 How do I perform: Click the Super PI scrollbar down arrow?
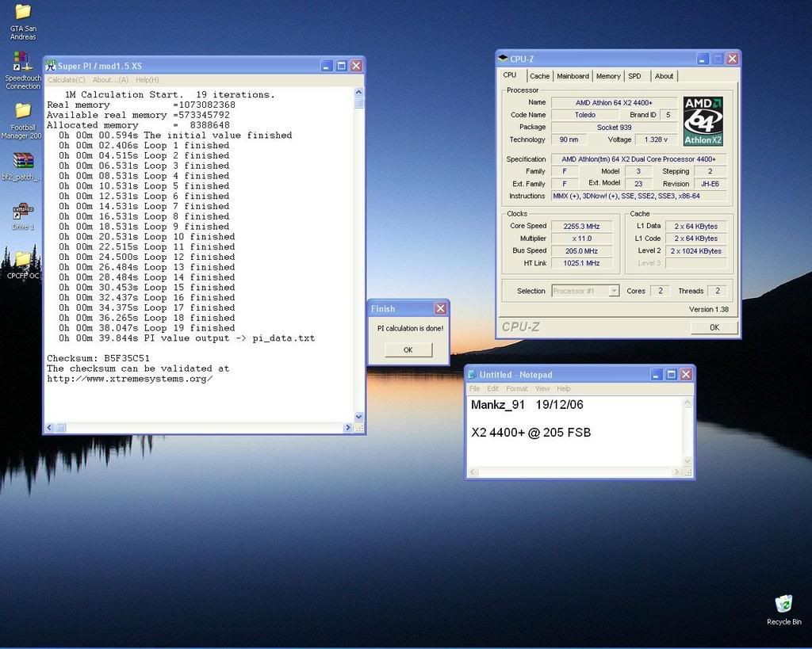(x=358, y=417)
